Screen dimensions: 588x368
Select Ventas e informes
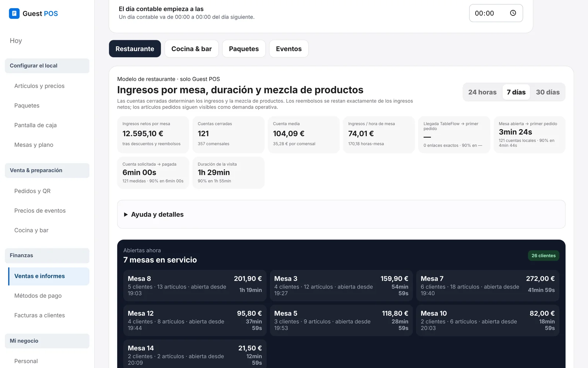(49, 276)
